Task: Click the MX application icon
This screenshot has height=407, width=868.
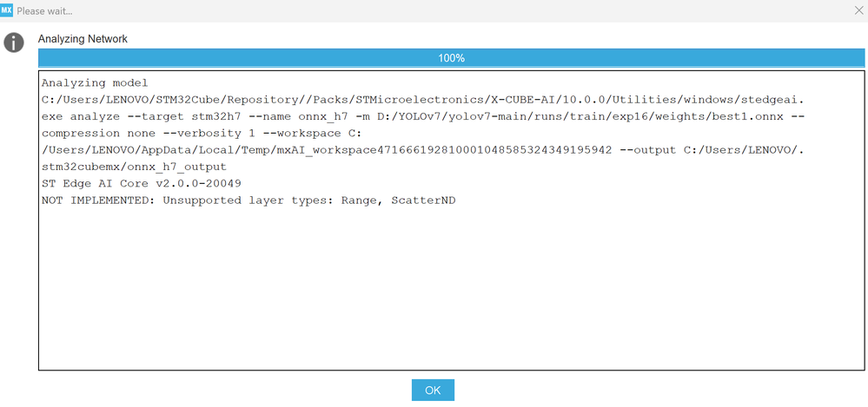Action: click(7, 10)
